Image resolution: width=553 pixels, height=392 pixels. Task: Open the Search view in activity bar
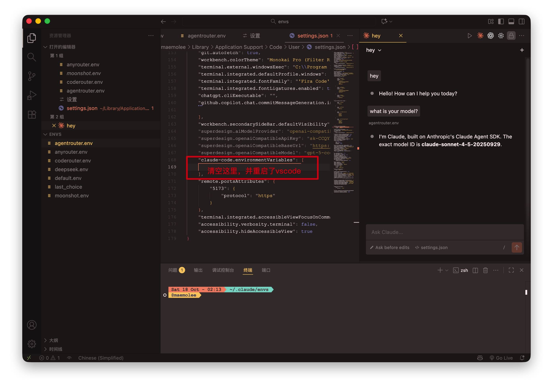(x=32, y=57)
